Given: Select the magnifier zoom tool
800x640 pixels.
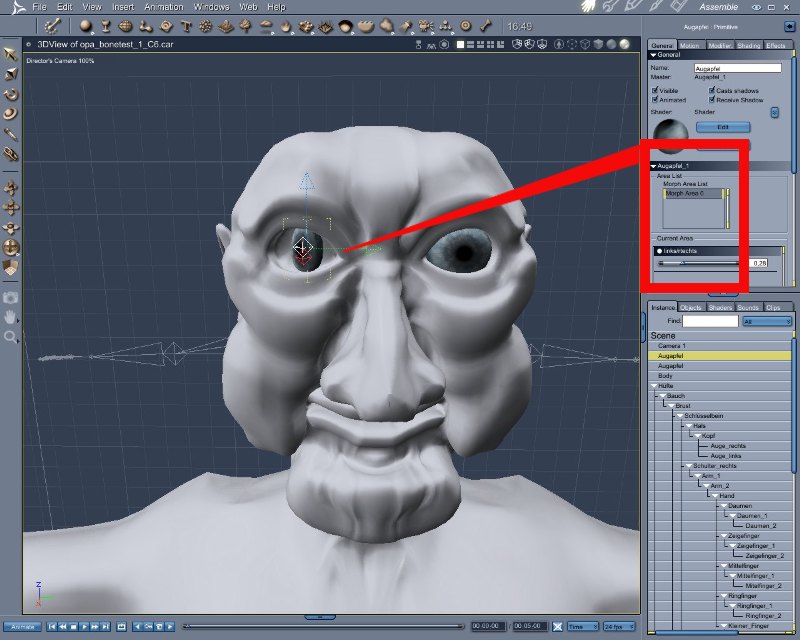Looking at the screenshot, I should [10, 337].
